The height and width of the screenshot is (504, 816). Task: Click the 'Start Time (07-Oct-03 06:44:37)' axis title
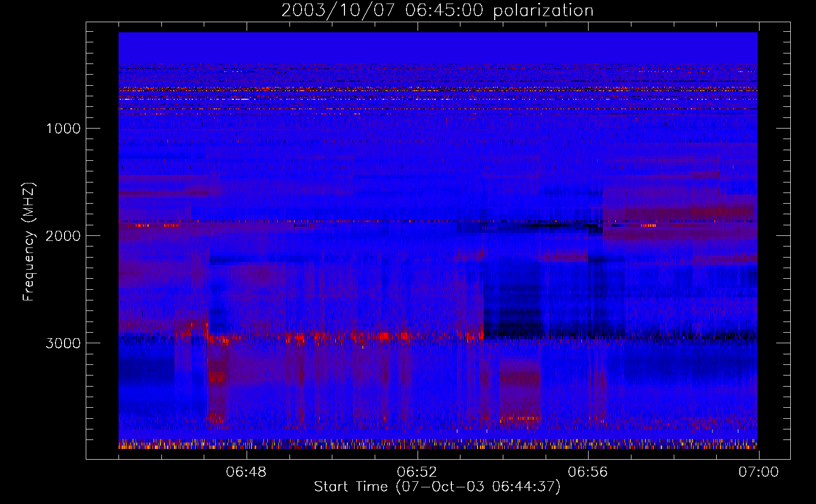pyautogui.click(x=437, y=487)
